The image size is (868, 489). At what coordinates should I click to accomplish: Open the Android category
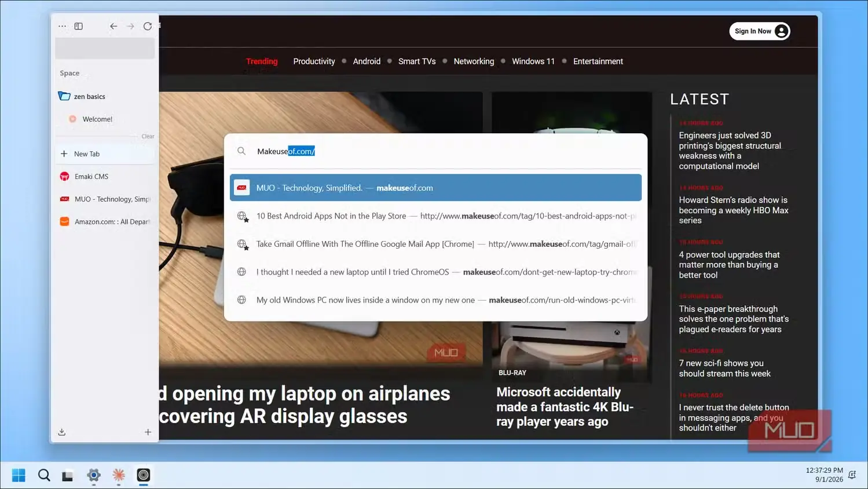(x=367, y=61)
